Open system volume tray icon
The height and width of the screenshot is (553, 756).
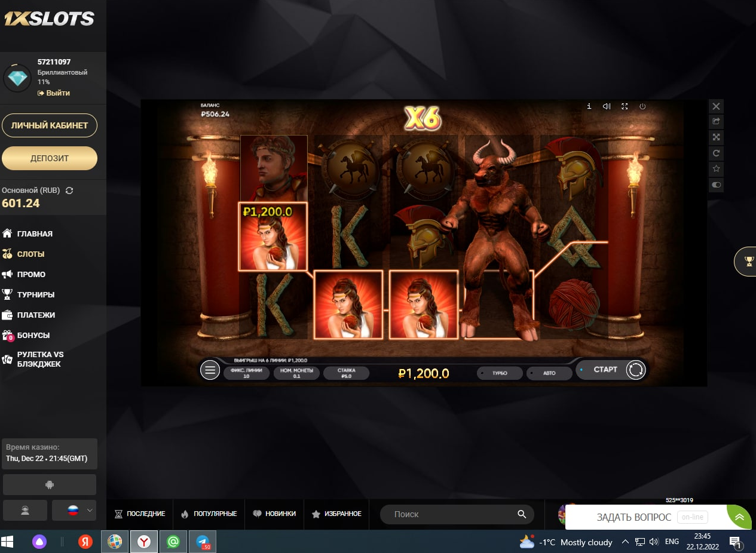[x=654, y=542]
